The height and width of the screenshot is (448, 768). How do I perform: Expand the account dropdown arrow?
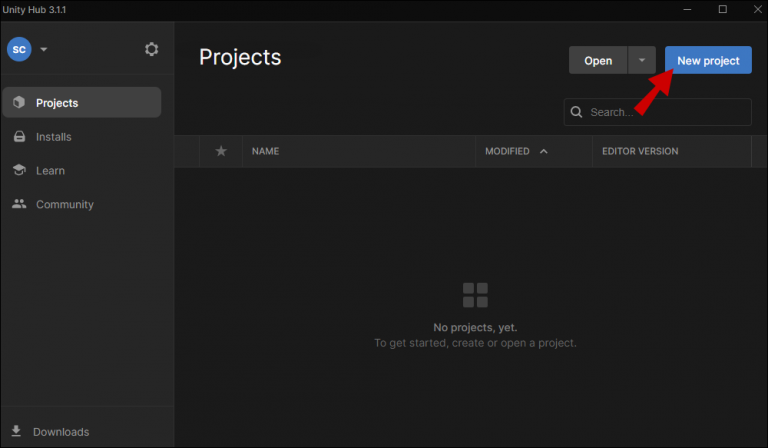[x=44, y=49]
